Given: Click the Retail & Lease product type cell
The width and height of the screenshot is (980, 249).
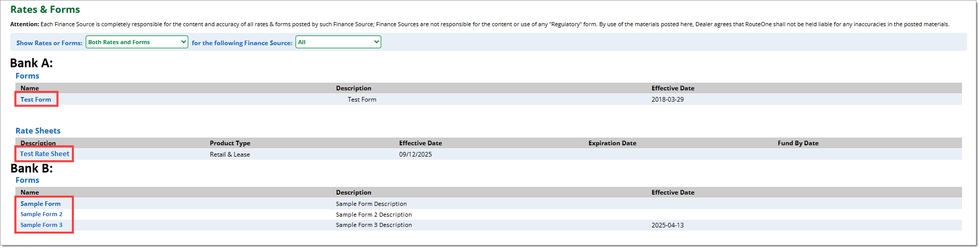Looking at the screenshot, I should point(230,155).
